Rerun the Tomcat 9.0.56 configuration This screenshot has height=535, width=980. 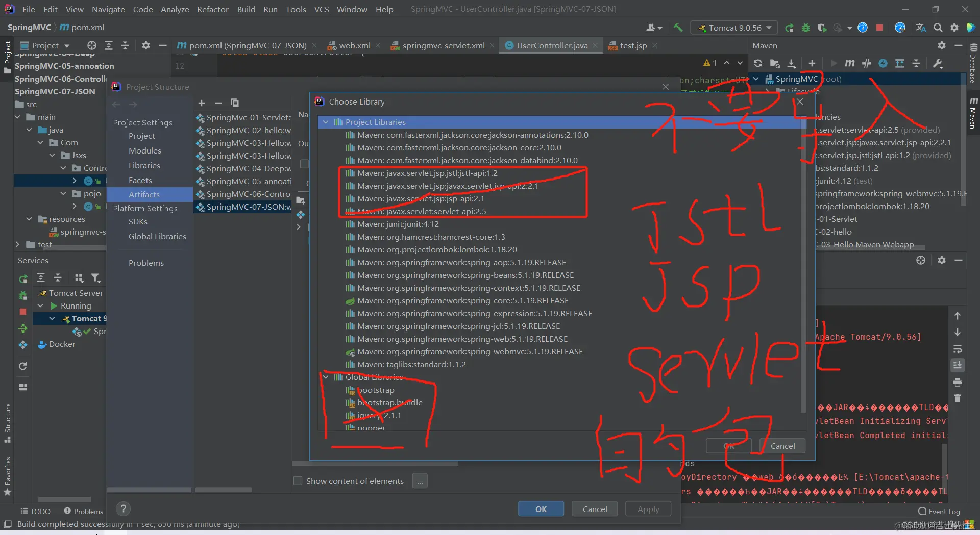(789, 28)
